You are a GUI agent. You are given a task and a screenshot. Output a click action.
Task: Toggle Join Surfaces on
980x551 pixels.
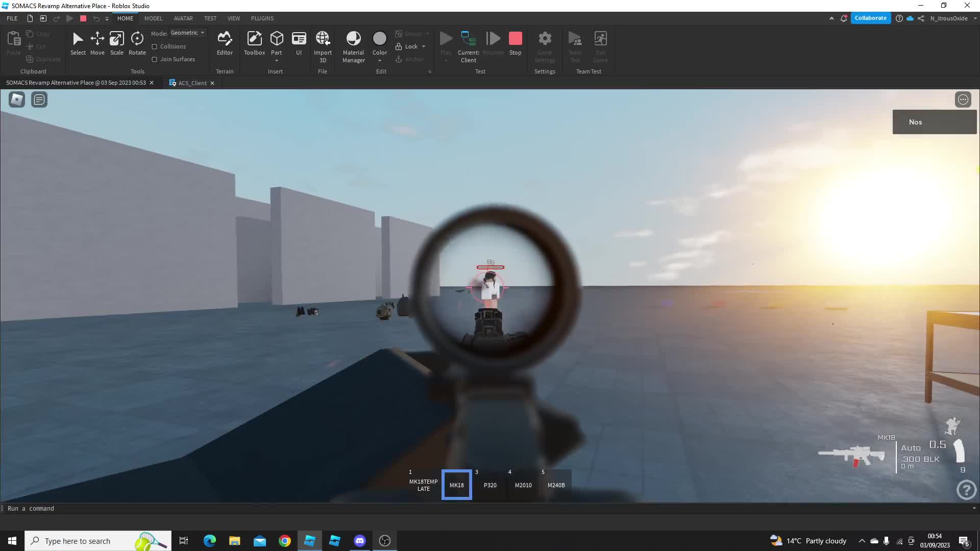coord(154,59)
